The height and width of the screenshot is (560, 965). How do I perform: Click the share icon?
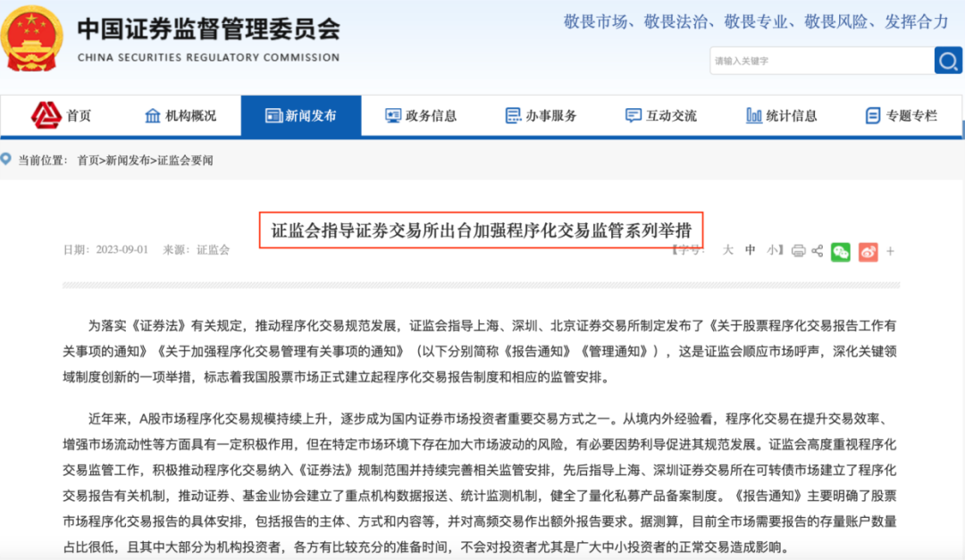coord(818,251)
